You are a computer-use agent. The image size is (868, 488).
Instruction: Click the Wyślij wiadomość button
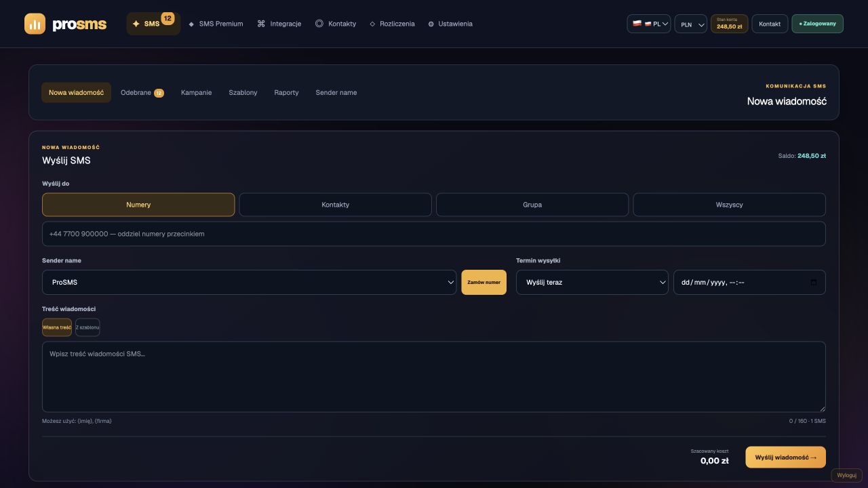[x=786, y=457]
